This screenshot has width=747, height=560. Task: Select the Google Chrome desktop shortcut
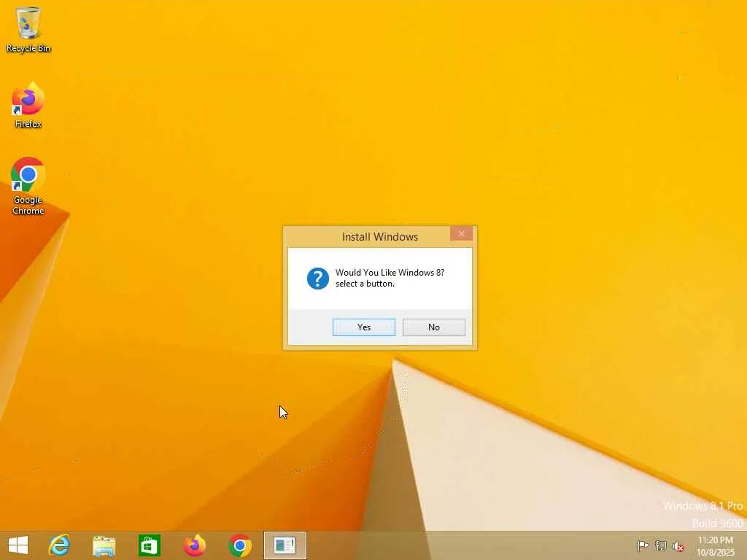pos(28,186)
